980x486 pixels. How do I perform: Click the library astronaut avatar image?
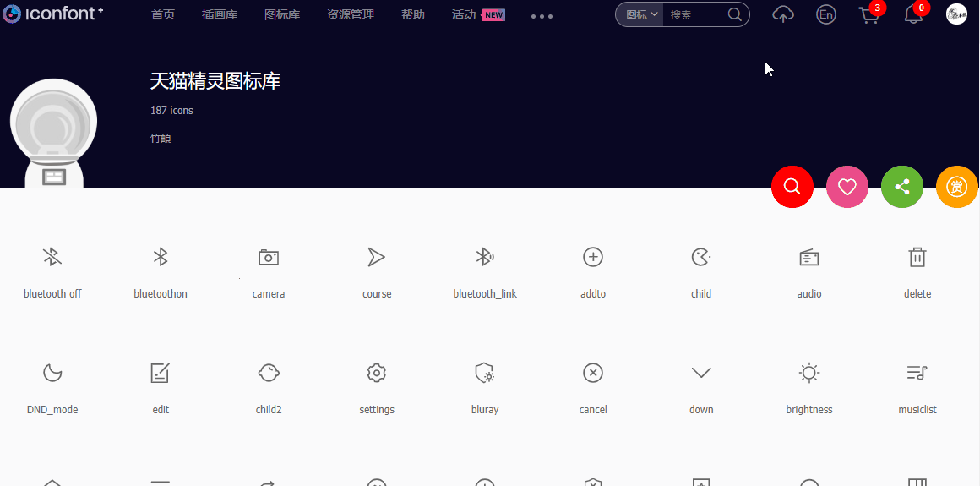point(54,134)
